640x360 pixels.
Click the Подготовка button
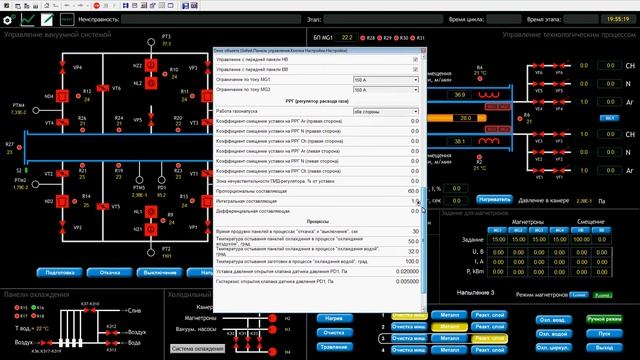coord(60,273)
